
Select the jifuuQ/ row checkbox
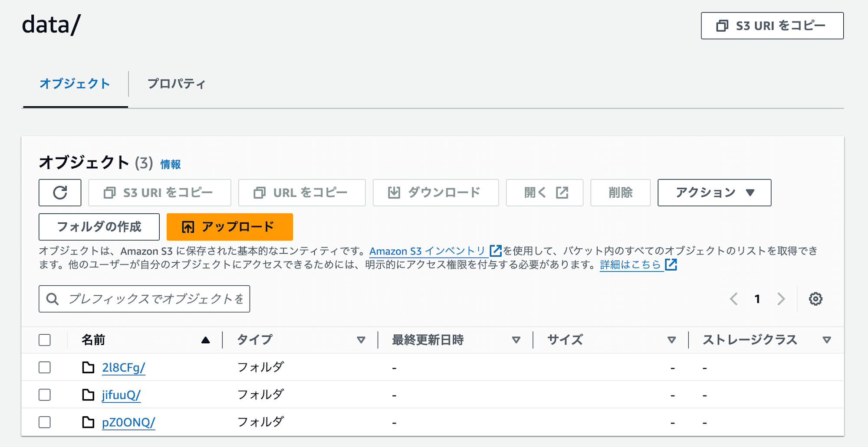point(45,395)
